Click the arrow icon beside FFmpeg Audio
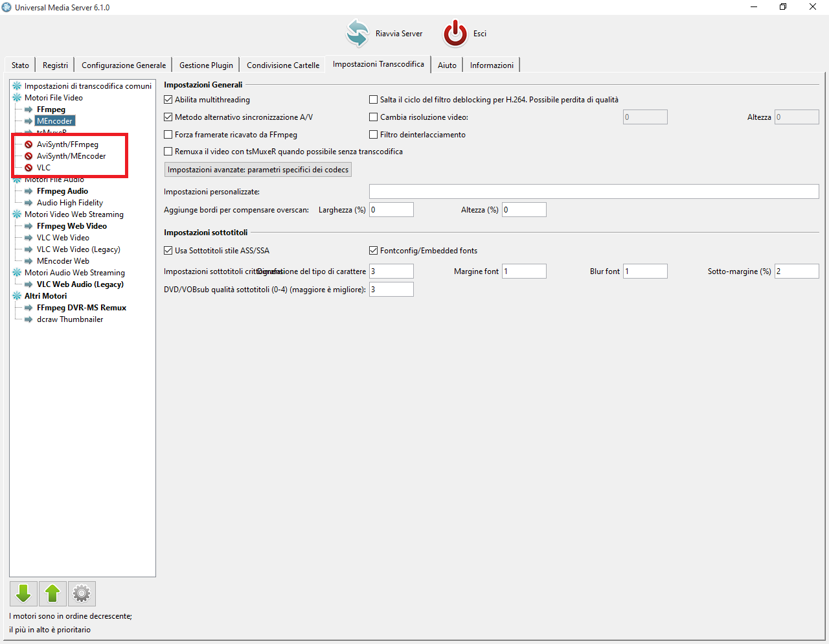 (x=28, y=191)
